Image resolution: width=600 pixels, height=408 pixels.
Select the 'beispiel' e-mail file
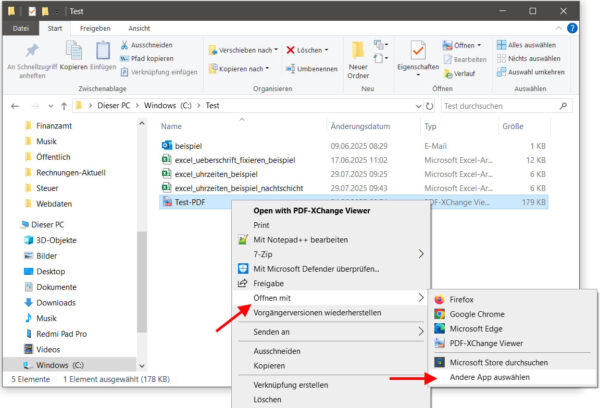[x=188, y=146]
